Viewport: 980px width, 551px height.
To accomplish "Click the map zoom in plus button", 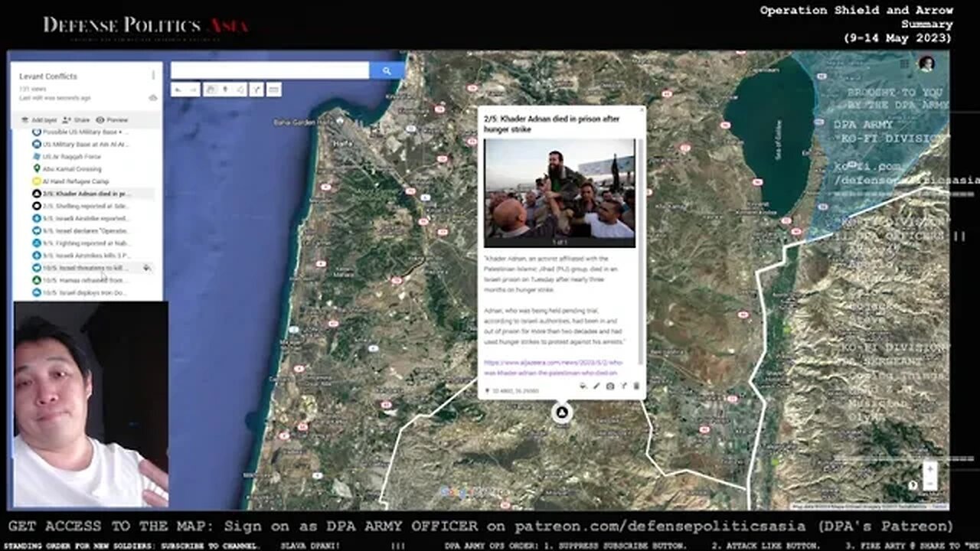I will [929, 469].
